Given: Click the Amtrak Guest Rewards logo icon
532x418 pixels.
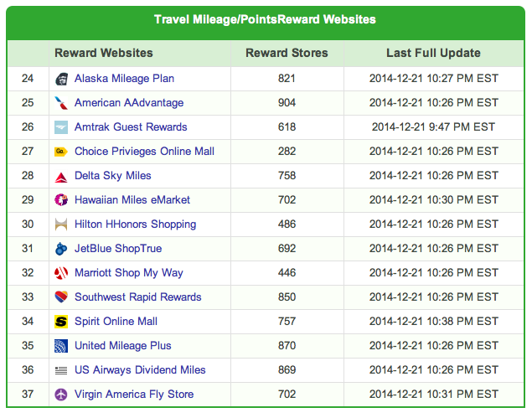Looking at the screenshot, I should (61, 127).
